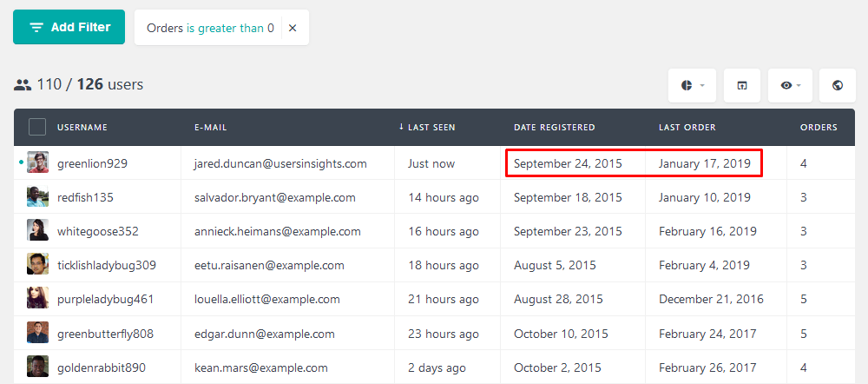Sort by the Orders column header

pyautogui.click(x=819, y=127)
